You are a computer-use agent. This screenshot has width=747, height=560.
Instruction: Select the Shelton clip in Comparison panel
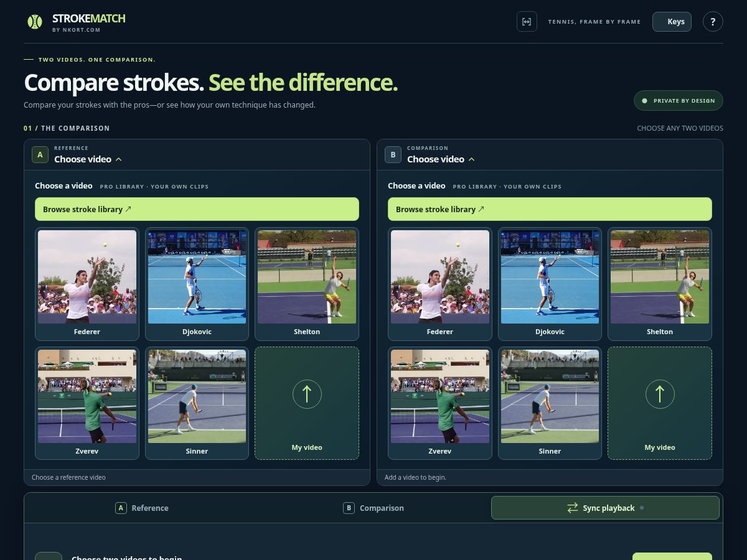tap(660, 284)
